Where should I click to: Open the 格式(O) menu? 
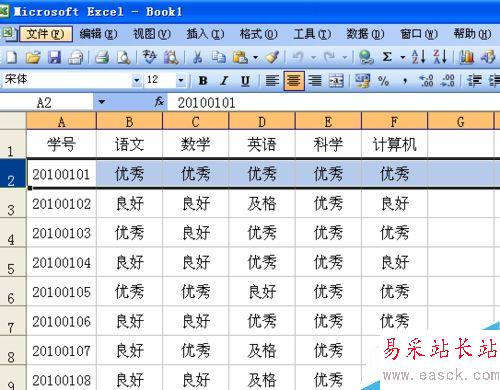pos(258,34)
